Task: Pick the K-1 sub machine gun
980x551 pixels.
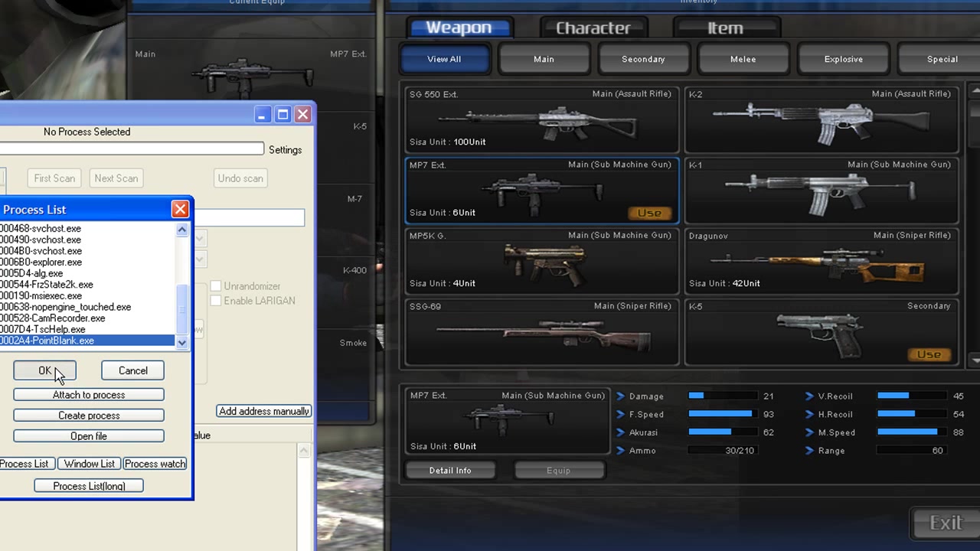Action: click(822, 190)
